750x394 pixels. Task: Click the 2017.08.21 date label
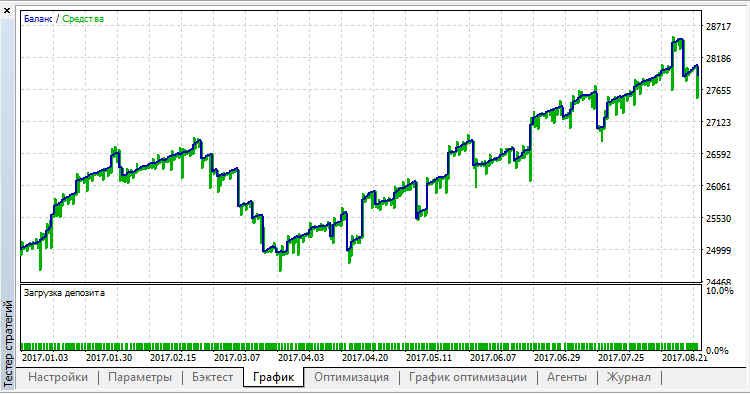[685, 357]
